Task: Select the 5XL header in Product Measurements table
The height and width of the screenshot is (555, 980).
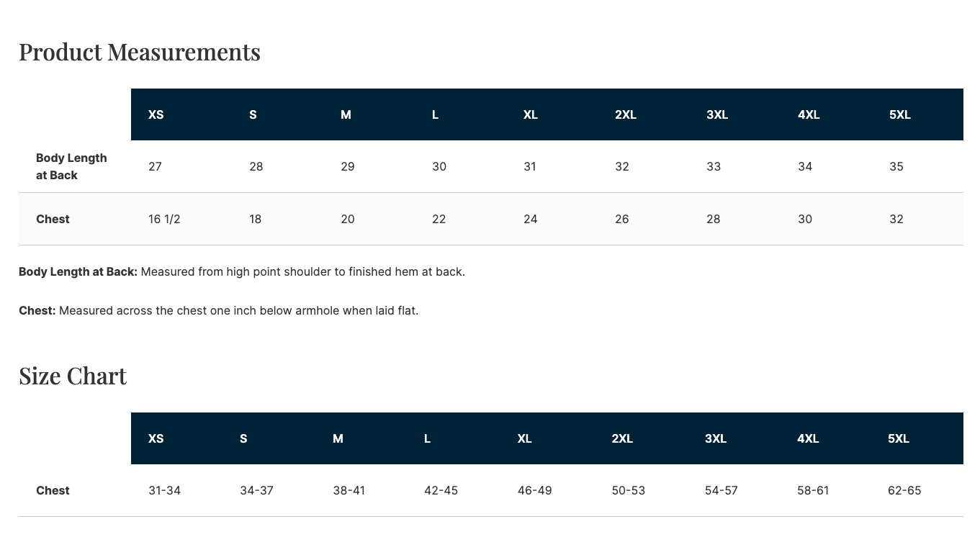Action: pos(900,114)
